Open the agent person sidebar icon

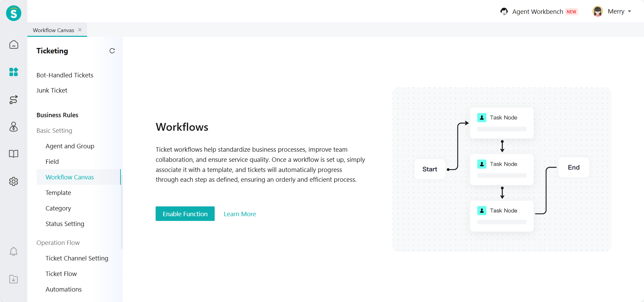[14, 127]
